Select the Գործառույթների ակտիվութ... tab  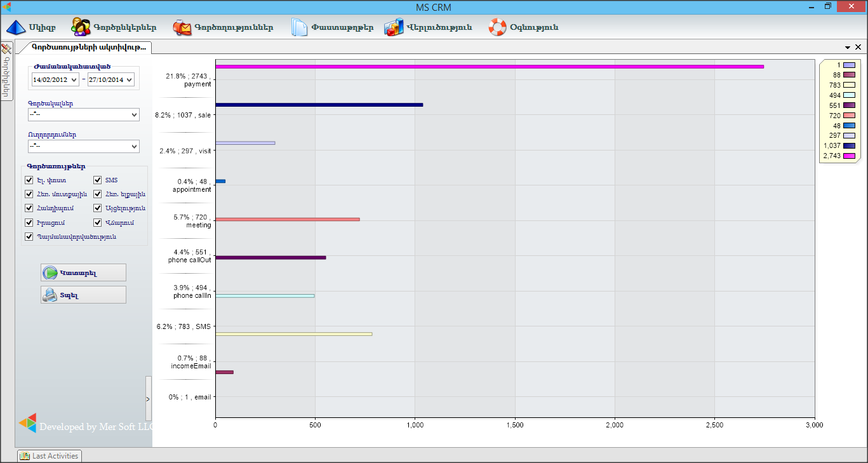[x=88, y=48]
